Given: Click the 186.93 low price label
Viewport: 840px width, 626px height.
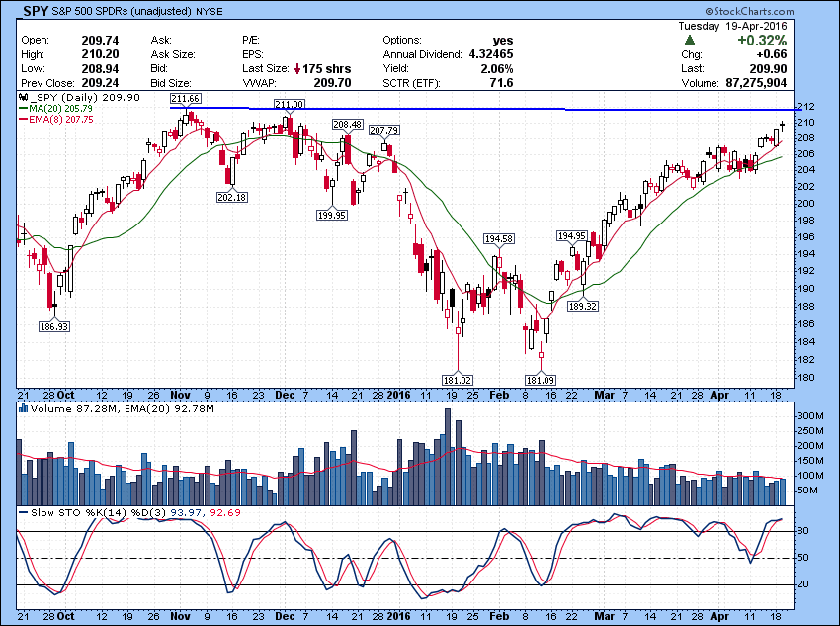Looking at the screenshot, I should coord(54,326).
